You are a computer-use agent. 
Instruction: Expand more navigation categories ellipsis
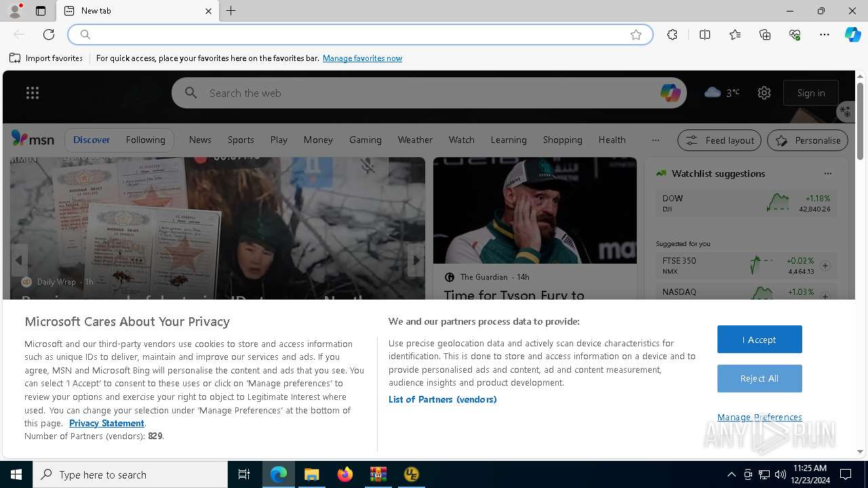(x=655, y=140)
